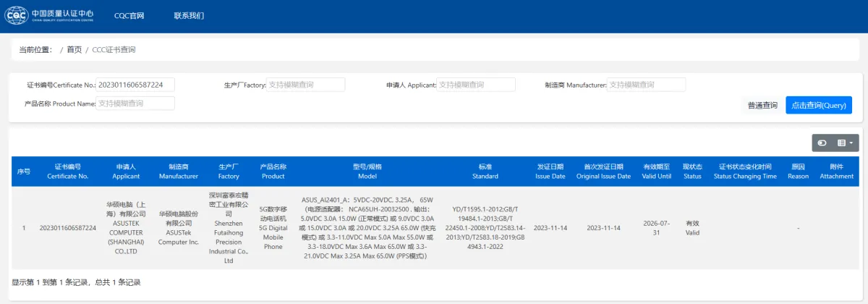The height and width of the screenshot is (304, 868).
Task: Click the Original Issue Date column header
Action: (603, 172)
